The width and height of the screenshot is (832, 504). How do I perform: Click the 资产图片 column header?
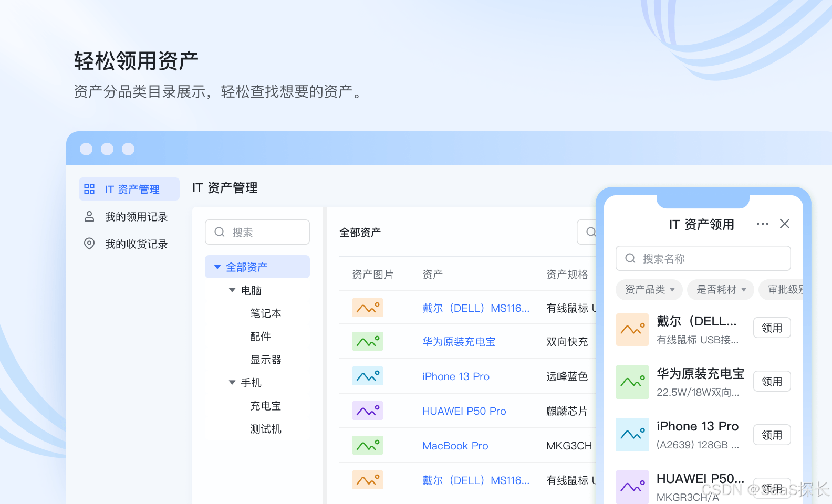pyautogui.click(x=372, y=275)
